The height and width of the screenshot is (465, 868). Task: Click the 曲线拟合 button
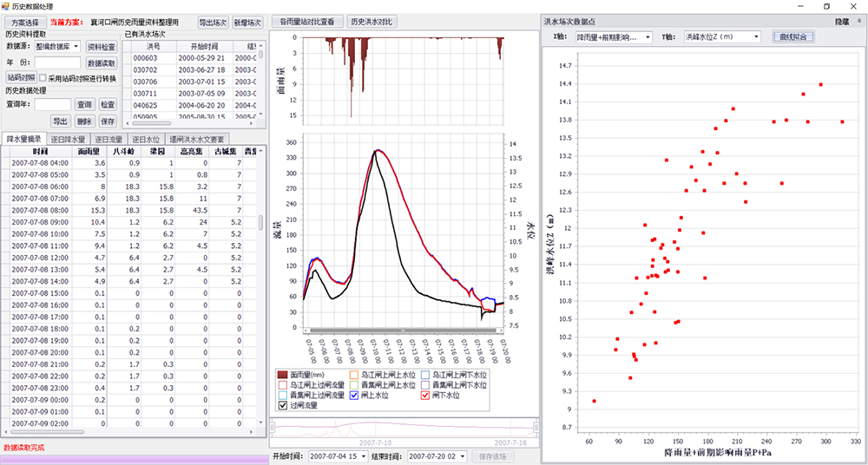click(793, 37)
